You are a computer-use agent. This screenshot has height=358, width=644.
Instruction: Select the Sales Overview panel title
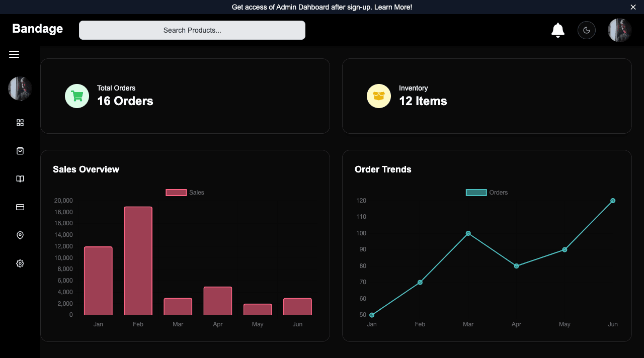point(86,169)
